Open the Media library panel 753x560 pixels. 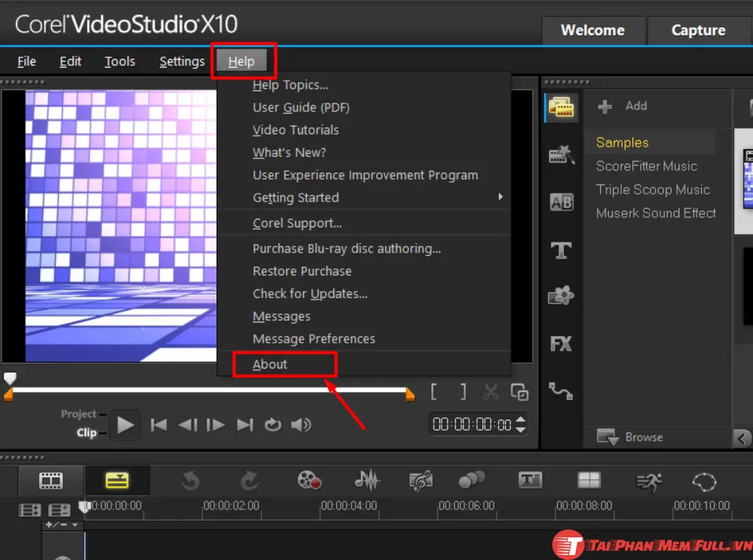pyautogui.click(x=561, y=107)
